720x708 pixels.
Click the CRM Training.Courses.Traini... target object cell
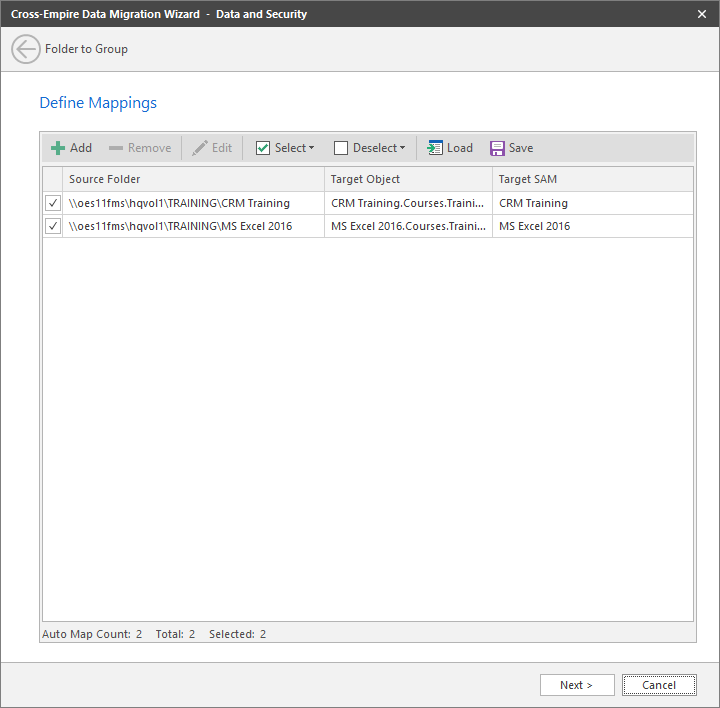click(408, 203)
